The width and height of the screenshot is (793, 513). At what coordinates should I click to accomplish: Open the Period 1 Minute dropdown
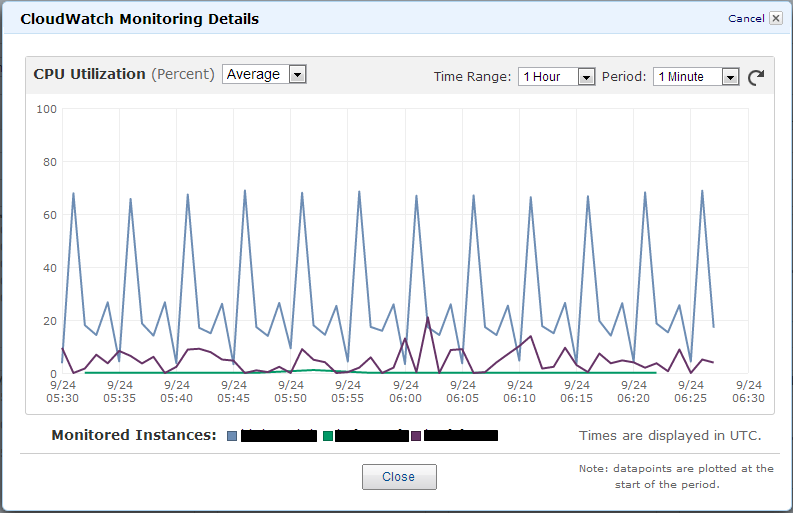[696, 77]
